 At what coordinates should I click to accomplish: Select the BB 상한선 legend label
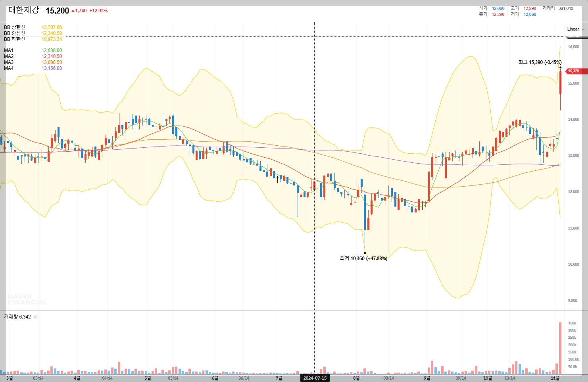click(x=15, y=27)
